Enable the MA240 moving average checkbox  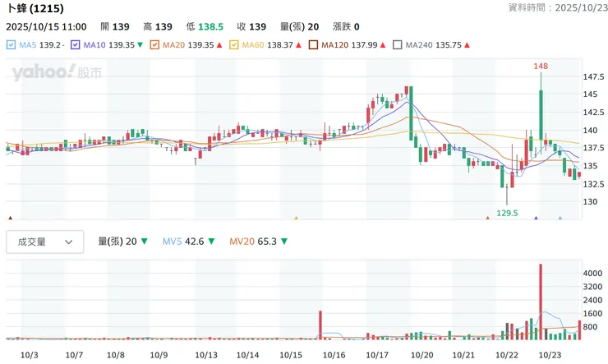398,45
